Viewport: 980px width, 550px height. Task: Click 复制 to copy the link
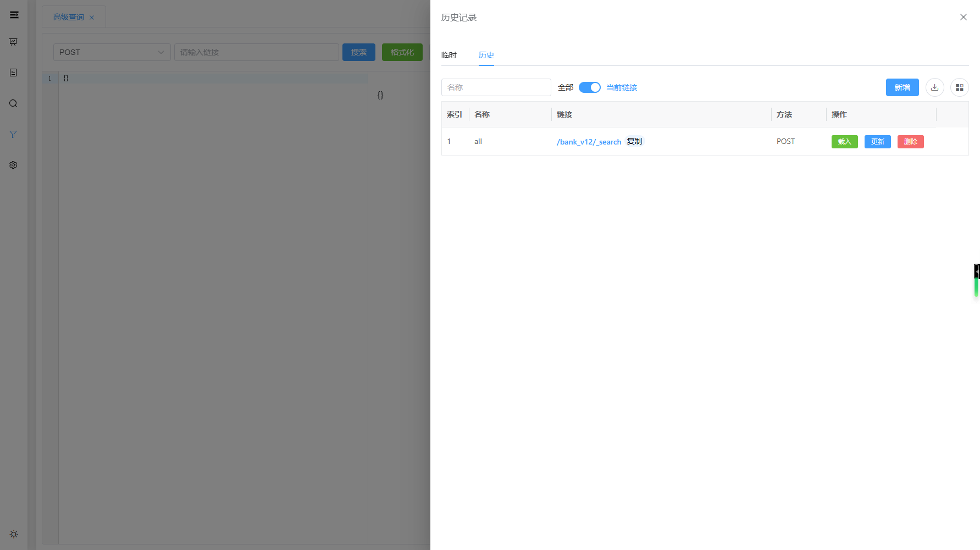click(634, 141)
